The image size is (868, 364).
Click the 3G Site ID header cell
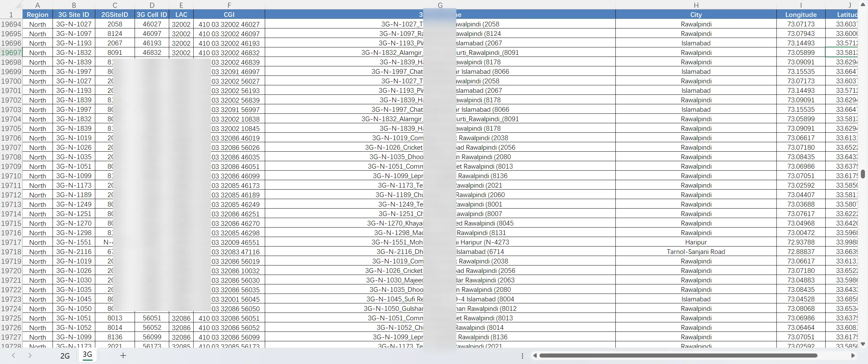tap(74, 15)
